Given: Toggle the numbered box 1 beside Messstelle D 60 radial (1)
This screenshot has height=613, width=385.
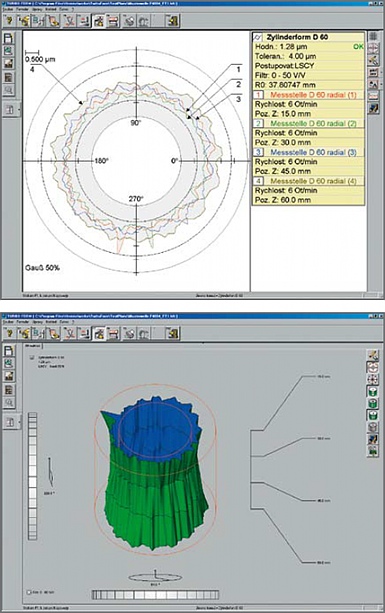Looking at the screenshot, I should 259,95.
